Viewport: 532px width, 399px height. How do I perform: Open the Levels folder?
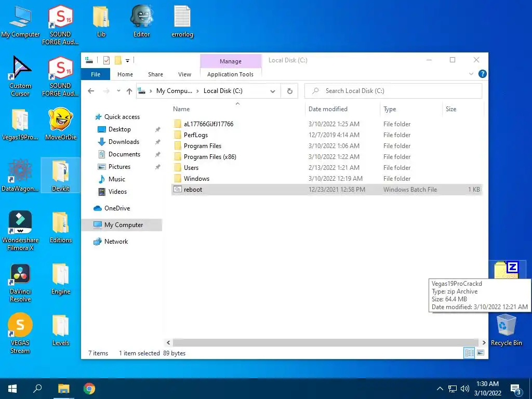(61, 330)
